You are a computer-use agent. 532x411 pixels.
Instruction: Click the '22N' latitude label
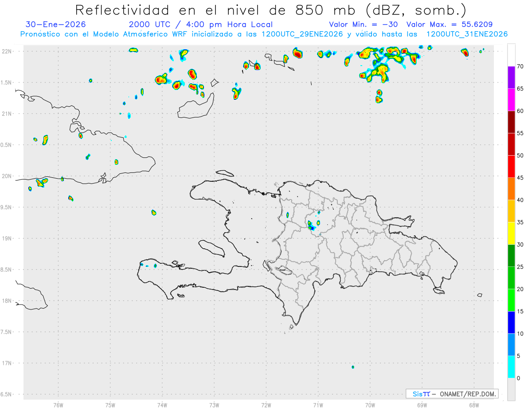[x=6, y=51]
